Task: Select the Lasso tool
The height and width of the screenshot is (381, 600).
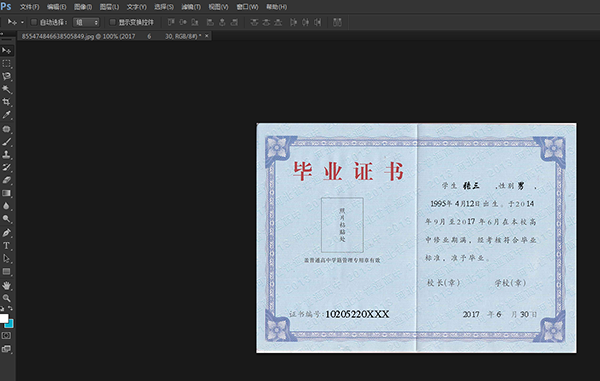Action: click(x=7, y=76)
